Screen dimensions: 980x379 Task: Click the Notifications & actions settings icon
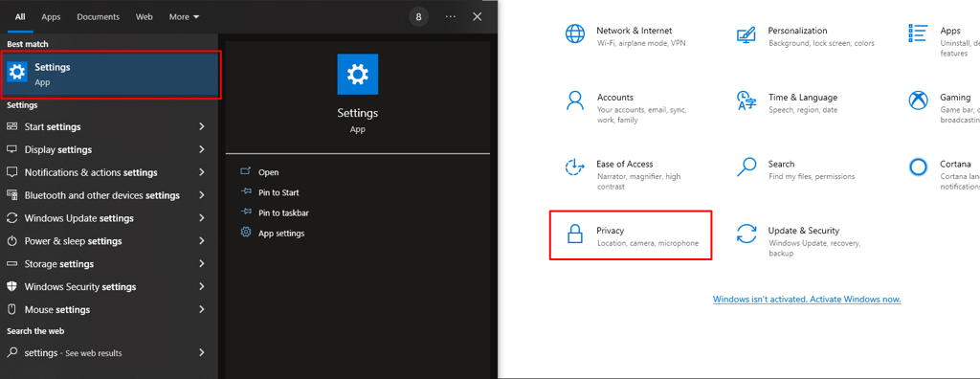point(11,172)
